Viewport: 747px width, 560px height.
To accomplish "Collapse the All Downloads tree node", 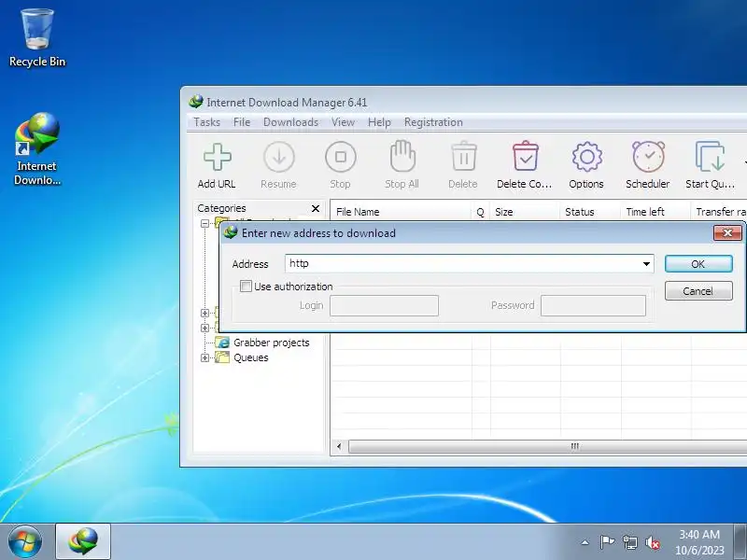I will (204, 223).
